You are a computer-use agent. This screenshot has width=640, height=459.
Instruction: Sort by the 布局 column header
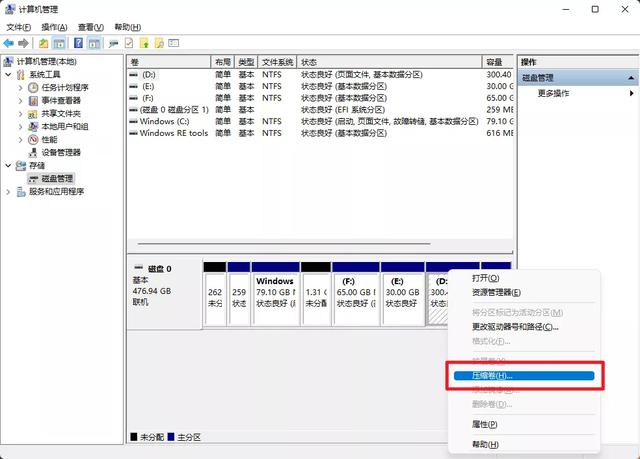coord(223,62)
